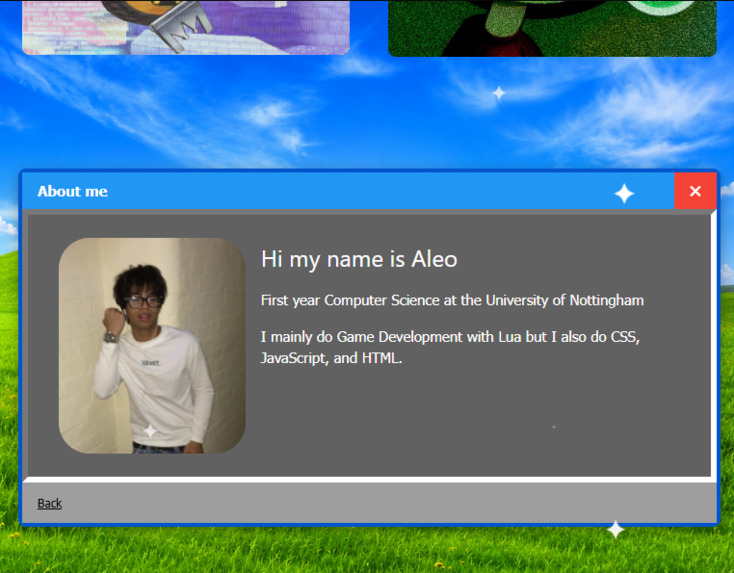Click the Game Development with Lua paragraph

pyautogui.click(x=450, y=347)
